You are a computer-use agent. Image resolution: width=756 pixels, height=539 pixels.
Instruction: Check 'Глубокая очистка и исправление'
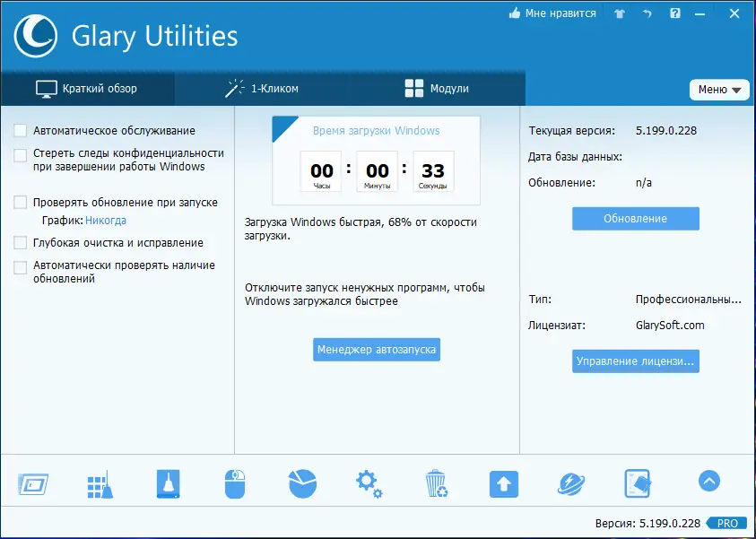tap(21, 242)
